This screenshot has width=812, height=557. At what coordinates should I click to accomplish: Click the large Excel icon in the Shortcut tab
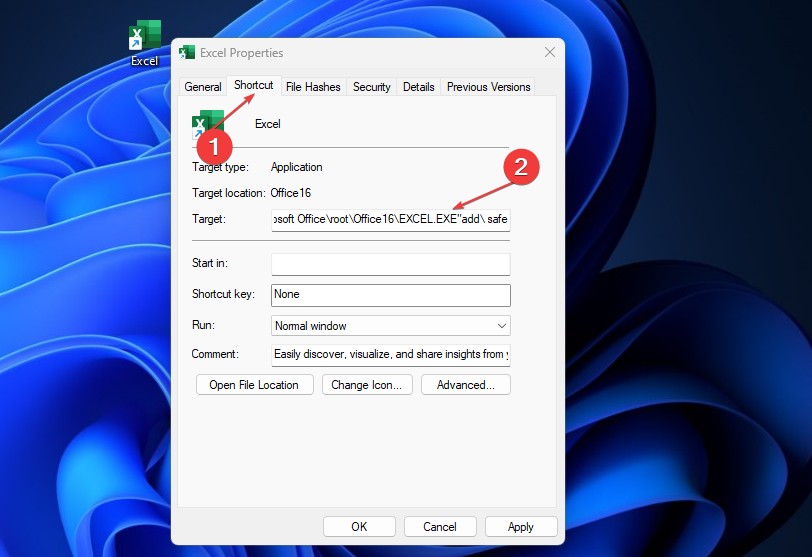pyautogui.click(x=207, y=124)
